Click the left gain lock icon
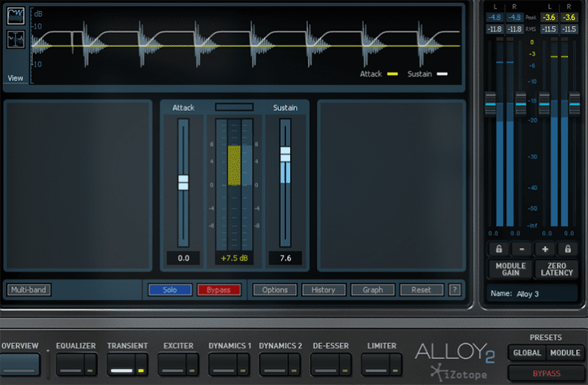The width and height of the screenshot is (588, 385). click(498, 249)
